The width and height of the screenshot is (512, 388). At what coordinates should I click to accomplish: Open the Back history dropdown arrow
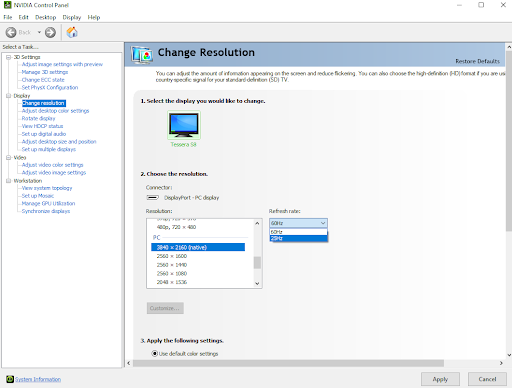pyautogui.click(x=39, y=32)
